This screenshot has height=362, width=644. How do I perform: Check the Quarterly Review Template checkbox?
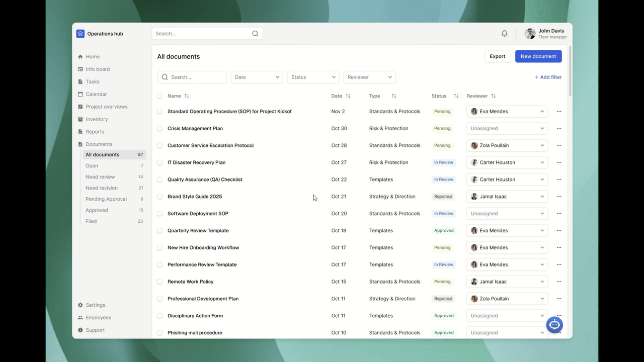159,231
